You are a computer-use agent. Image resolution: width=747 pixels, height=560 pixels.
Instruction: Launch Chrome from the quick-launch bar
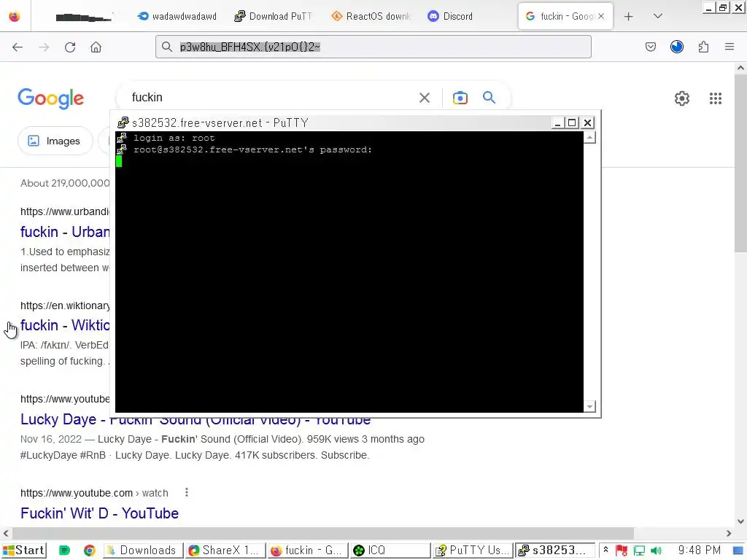[89, 551]
